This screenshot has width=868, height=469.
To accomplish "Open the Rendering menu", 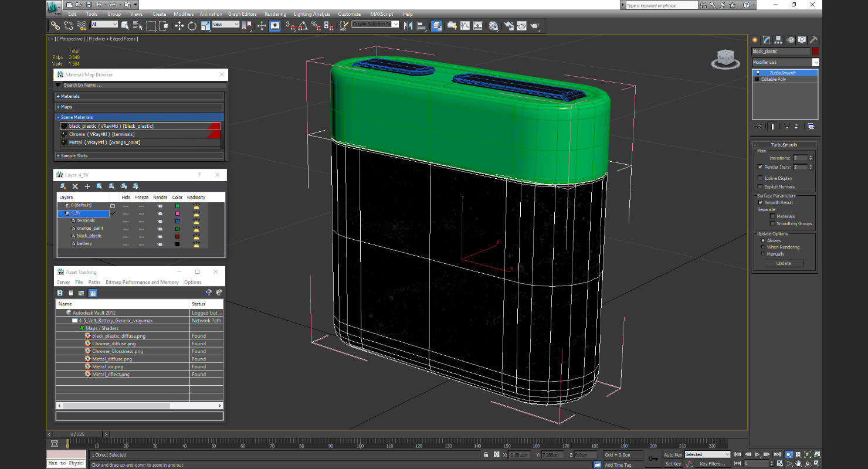I will pos(275,14).
